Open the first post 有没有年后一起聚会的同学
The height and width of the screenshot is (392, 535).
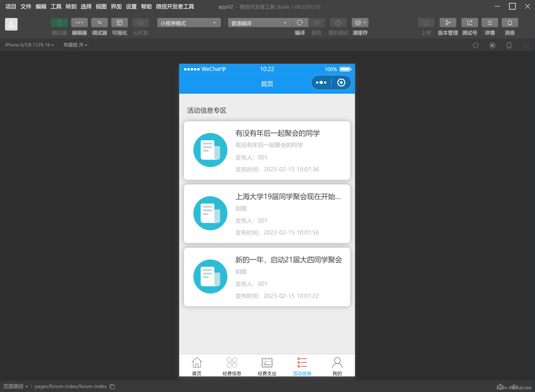[x=267, y=150]
